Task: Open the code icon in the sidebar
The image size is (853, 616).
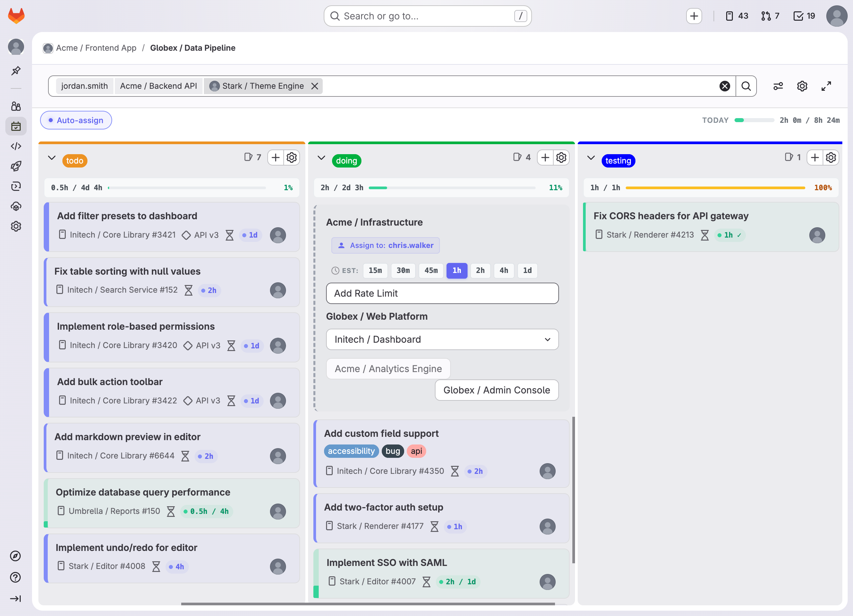Action: [x=16, y=146]
